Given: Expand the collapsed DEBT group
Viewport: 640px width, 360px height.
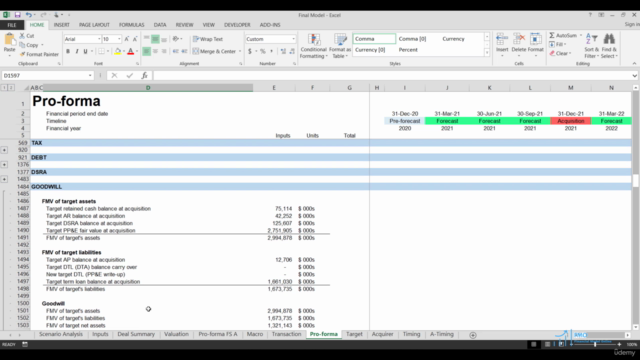Looking at the screenshot, I should (x=4, y=164).
